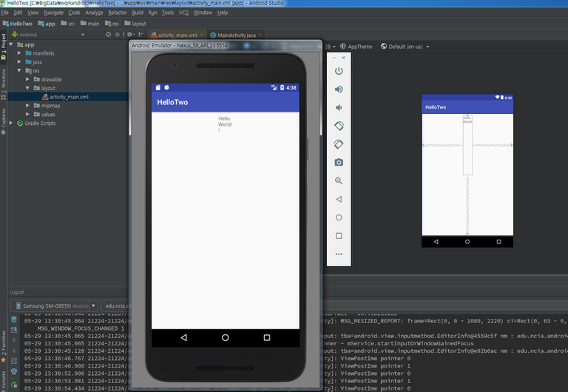Open the Navigate menu
The image size is (568, 392).
coord(53,13)
